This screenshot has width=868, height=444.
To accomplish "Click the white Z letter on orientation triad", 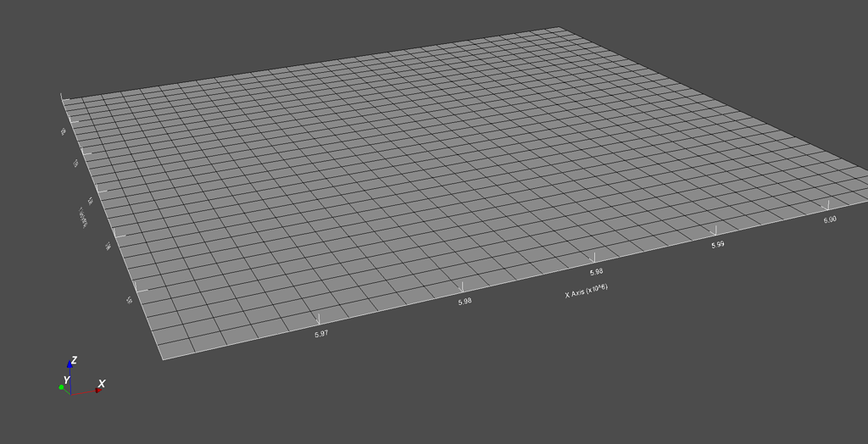I will [75, 360].
